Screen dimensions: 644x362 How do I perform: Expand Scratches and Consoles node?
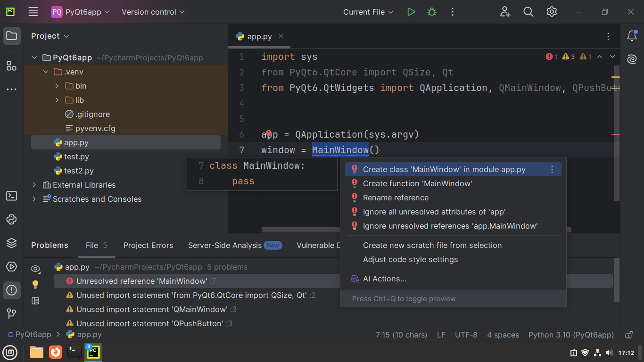[x=34, y=199]
